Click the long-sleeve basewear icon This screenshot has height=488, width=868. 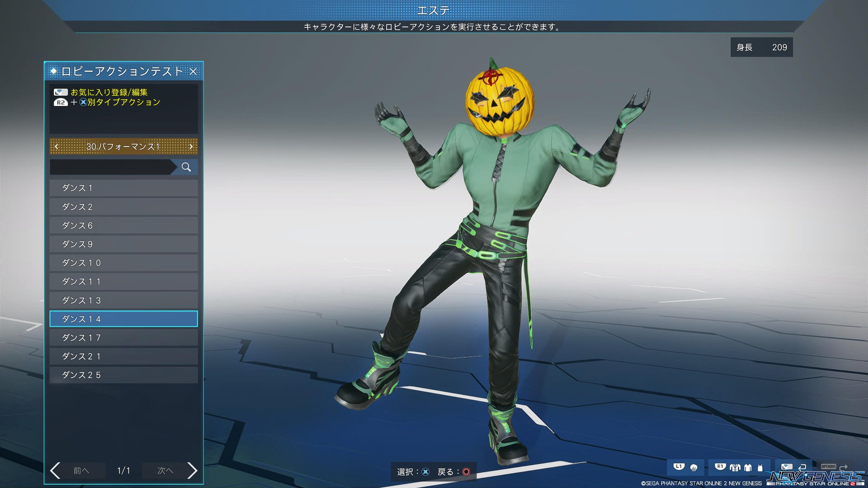(748, 468)
